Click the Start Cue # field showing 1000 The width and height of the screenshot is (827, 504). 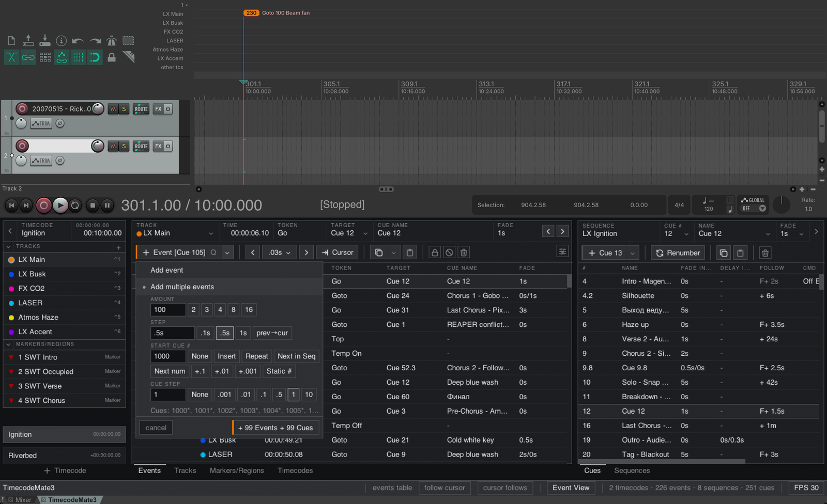[x=168, y=356]
